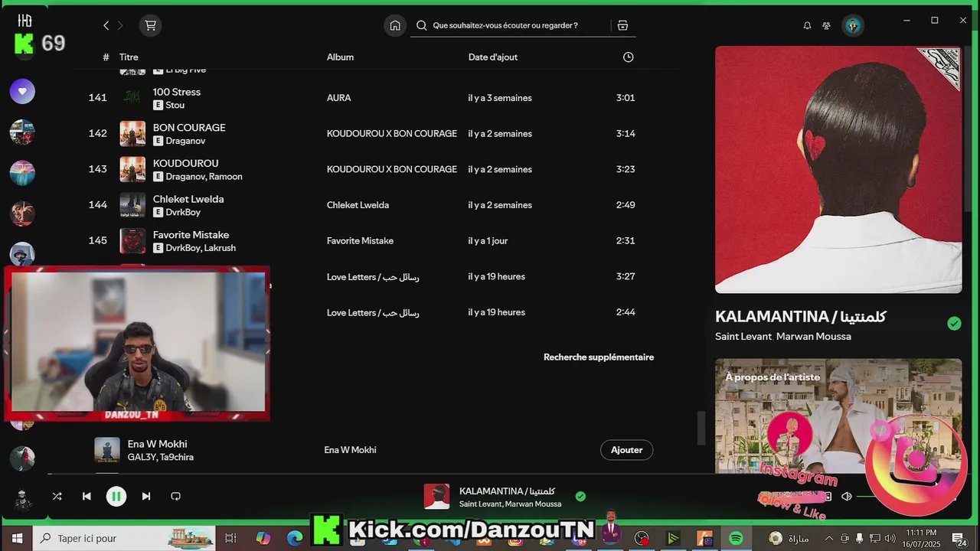Open Spotify icon on the taskbar
Screen dimensions: 980x551
click(x=736, y=539)
